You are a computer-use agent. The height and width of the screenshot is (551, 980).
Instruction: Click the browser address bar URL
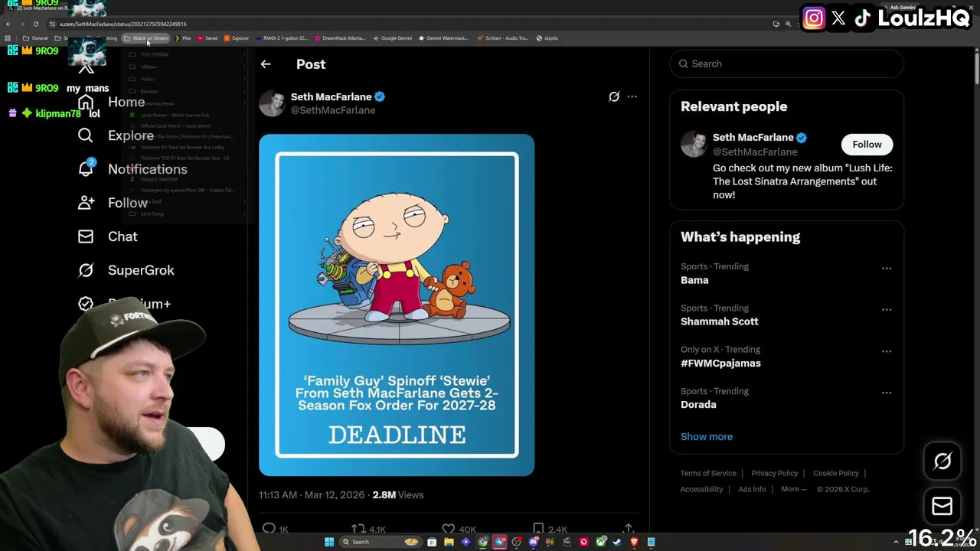[x=123, y=24]
